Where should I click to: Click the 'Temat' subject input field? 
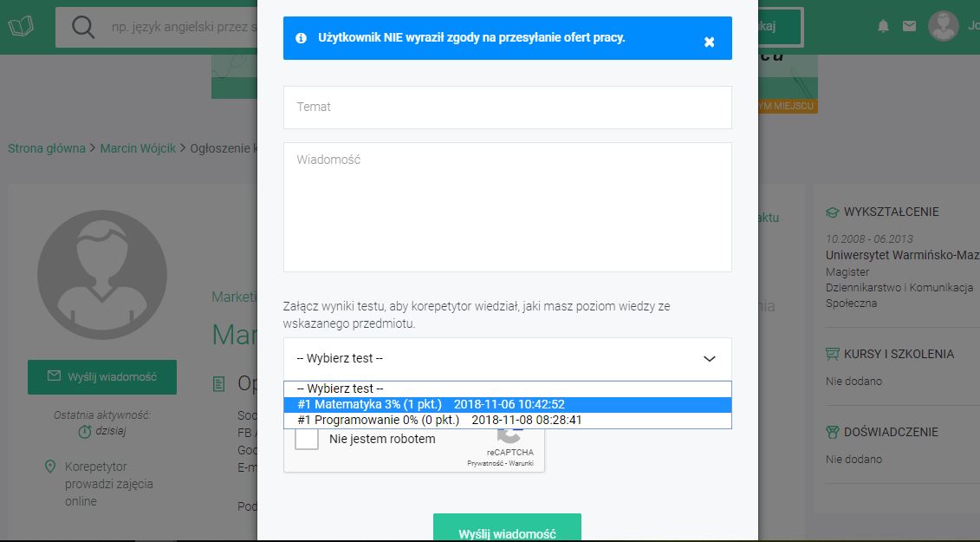[507, 107]
